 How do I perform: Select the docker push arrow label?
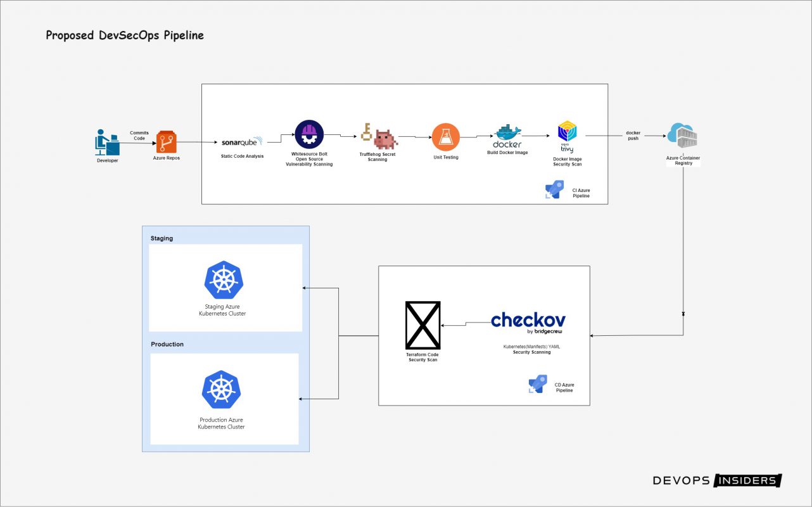[633, 136]
